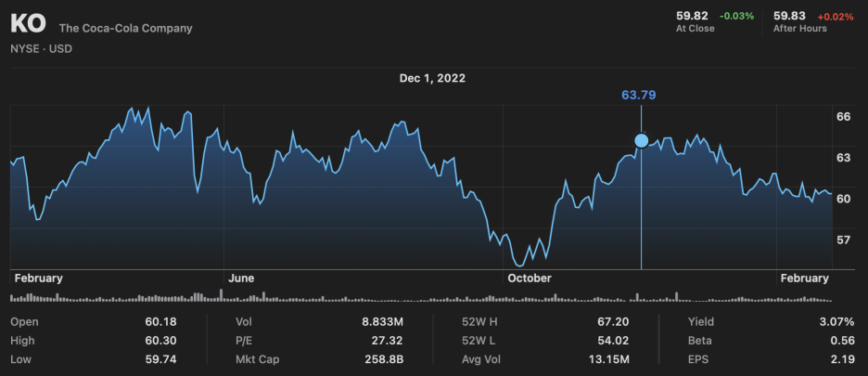Click the At Close label

(x=696, y=29)
